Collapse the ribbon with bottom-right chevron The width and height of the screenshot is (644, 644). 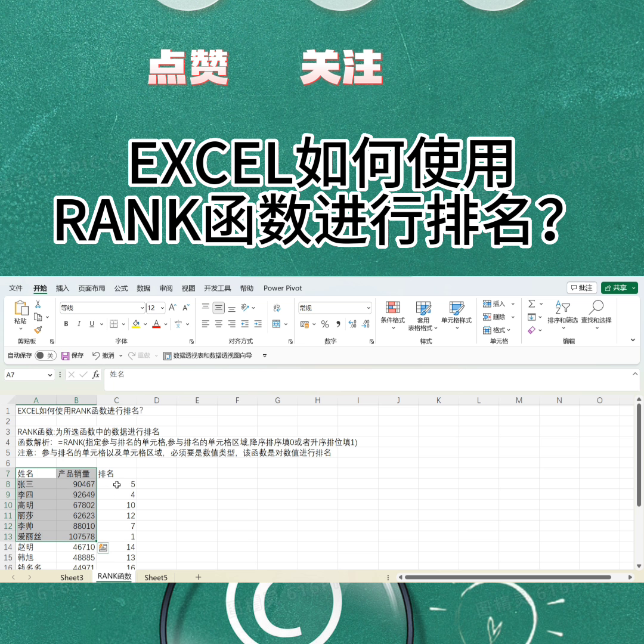pyautogui.click(x=633, y=340)
